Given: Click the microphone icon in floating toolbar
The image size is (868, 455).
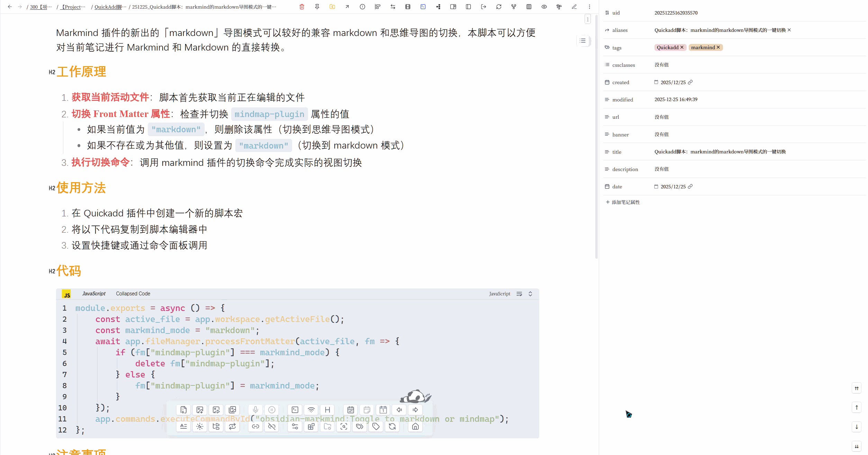Looking at the screenshot, I should [x=255, y=410].
